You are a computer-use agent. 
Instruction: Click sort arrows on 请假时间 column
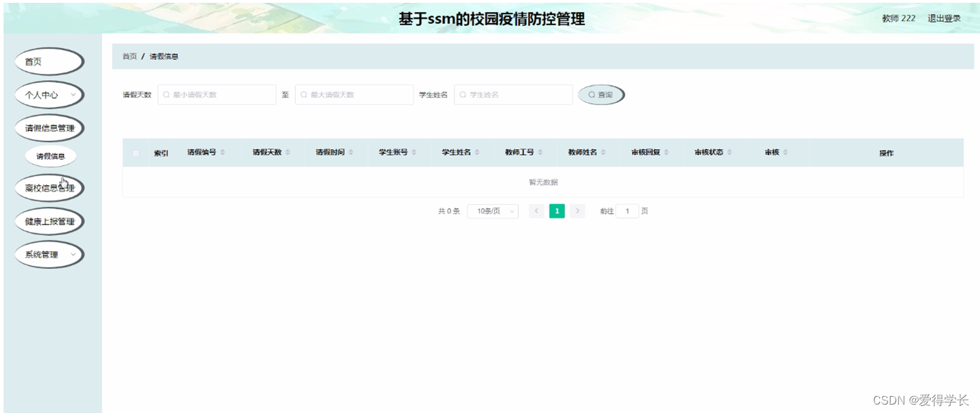351,153
